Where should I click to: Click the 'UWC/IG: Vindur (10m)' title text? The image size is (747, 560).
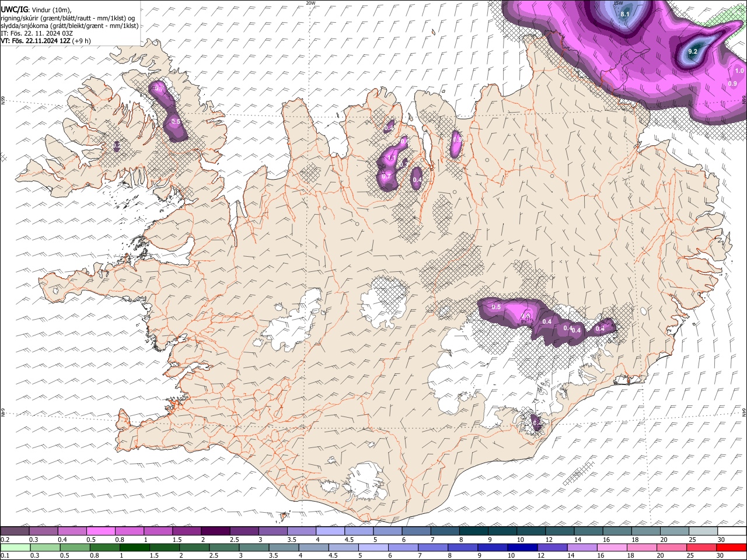36,9
